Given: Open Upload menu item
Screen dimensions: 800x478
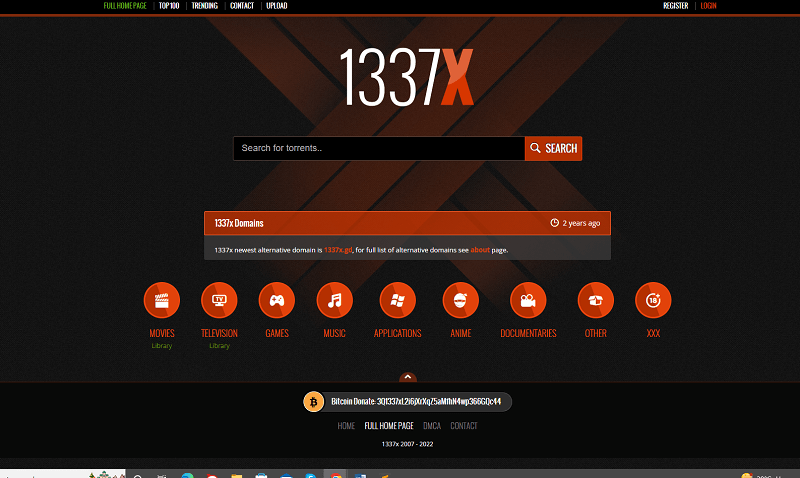Looking at the screenshot, I should 277,6.
